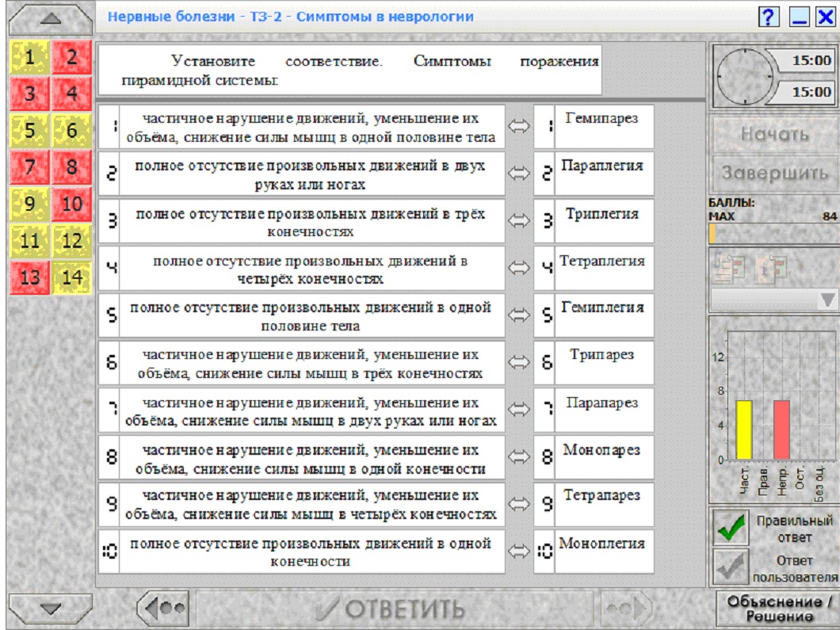Click the match arrow for Параплегия row
840x630 pixels.
(518, 173)
